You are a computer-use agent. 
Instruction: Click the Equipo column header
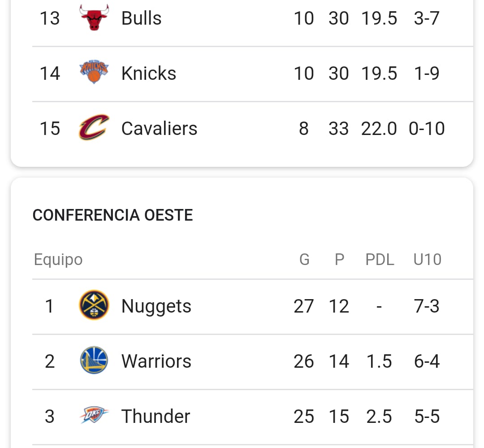coord(58,260)
